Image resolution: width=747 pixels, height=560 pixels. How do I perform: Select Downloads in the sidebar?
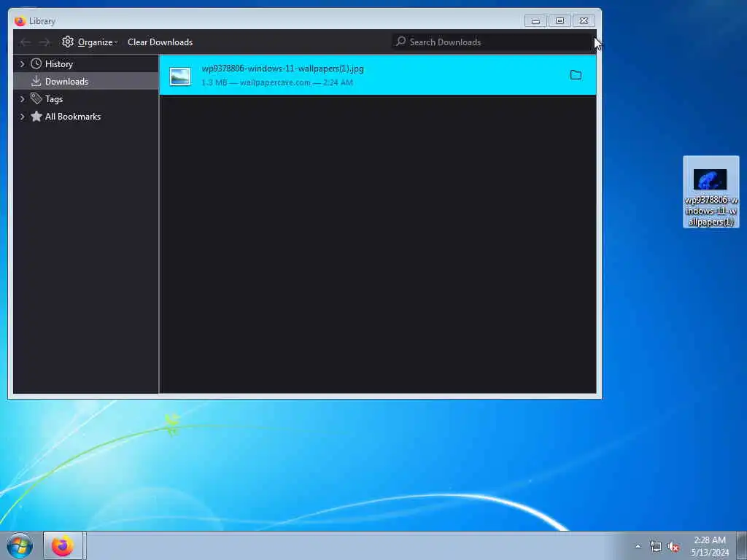pos(86,82)
